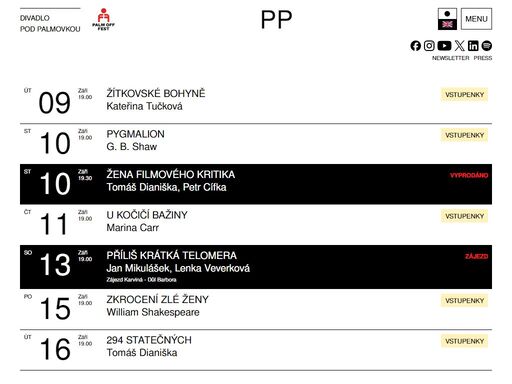
Task: Click the large PP heading logo
Action: [x=276, y=20]
